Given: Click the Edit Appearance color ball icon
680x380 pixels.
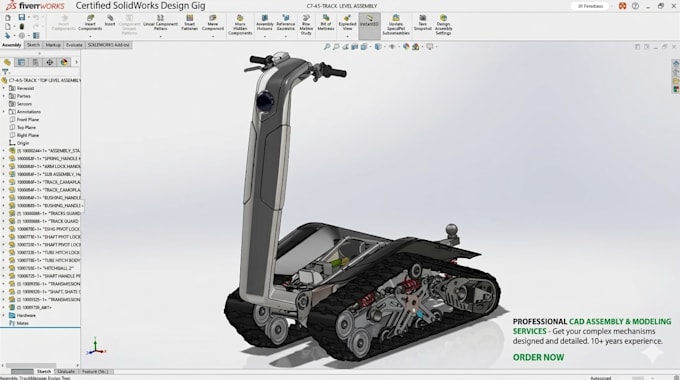Looking at the screenshot, I should coord(406,47).
